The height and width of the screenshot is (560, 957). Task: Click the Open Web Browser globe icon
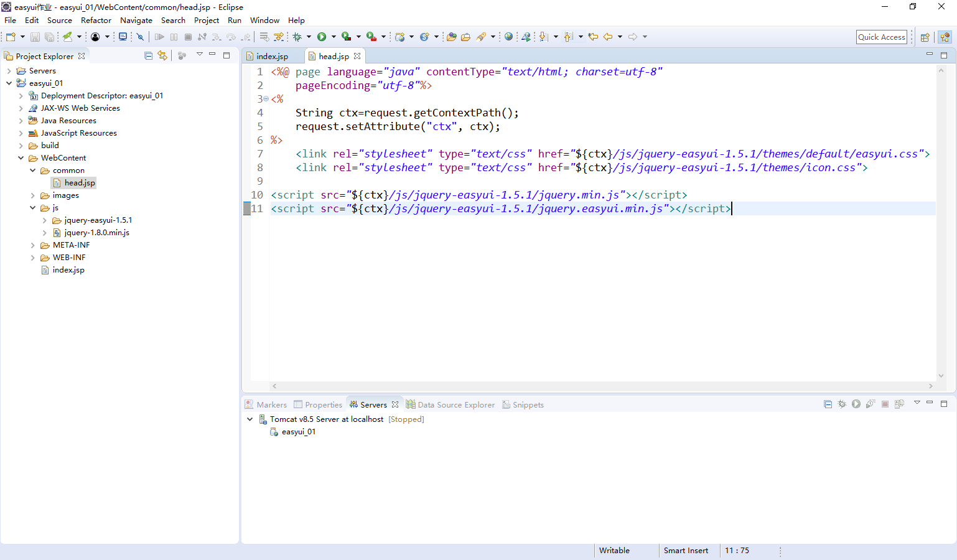pyautogui.click(x=508, y=37)
